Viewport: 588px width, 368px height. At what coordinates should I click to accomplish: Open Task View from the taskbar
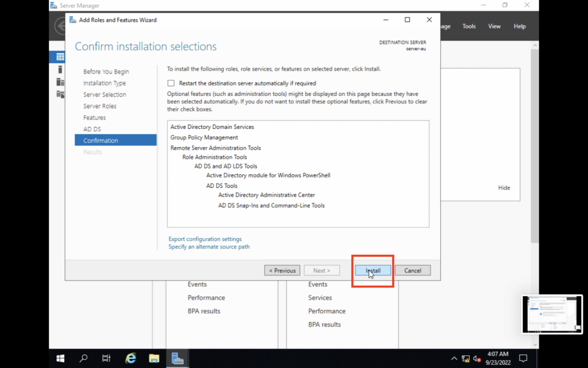tap(107, 358)
